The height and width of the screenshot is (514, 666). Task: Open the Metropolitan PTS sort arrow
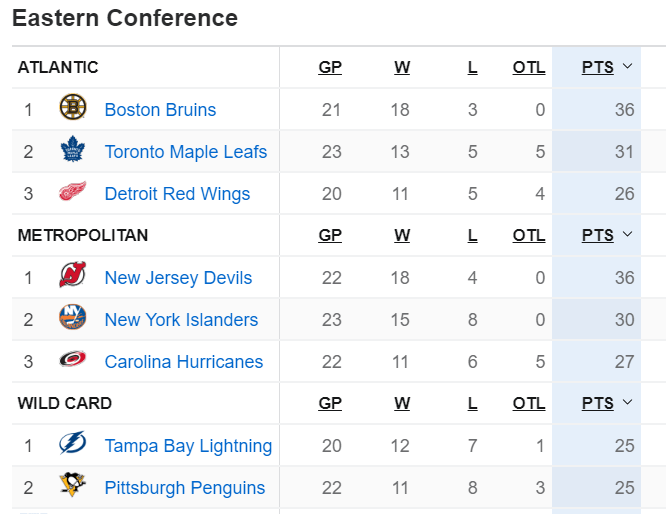coord(628,235)
